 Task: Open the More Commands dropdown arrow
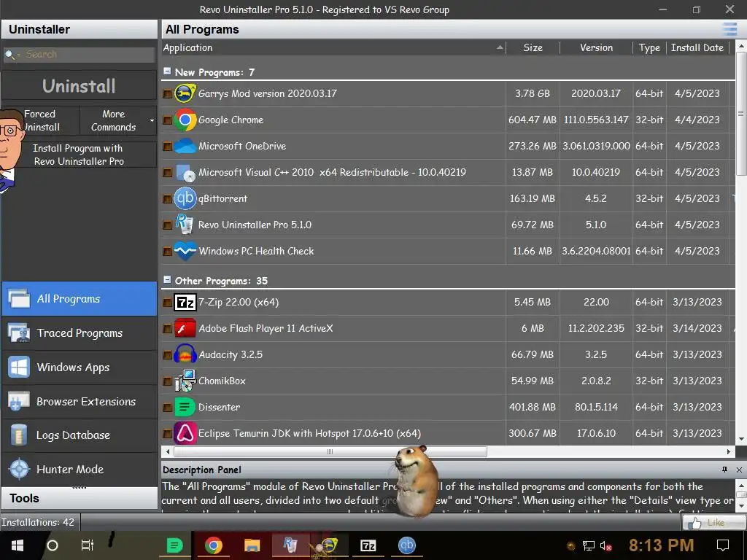tap(152, 120)
